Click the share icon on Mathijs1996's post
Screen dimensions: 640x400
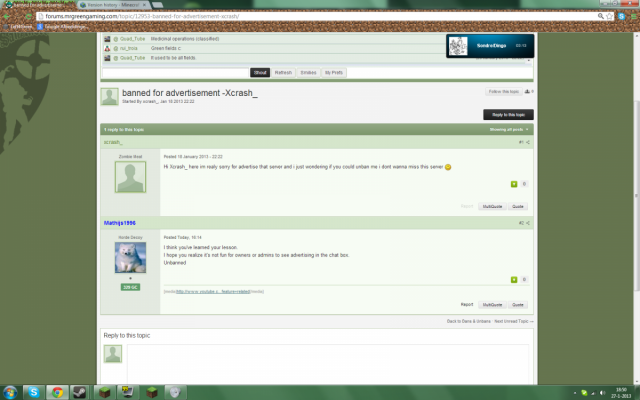coord(528,223)
